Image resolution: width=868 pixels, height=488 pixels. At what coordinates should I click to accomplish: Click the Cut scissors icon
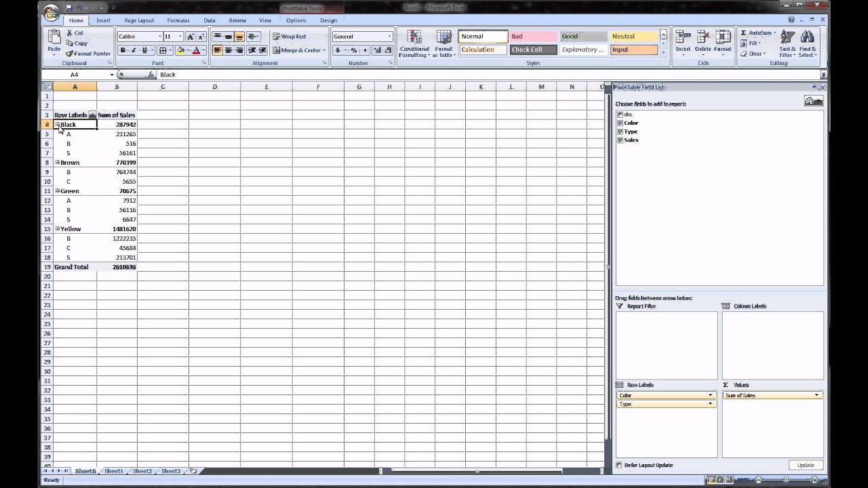click(x=69, y=33)
